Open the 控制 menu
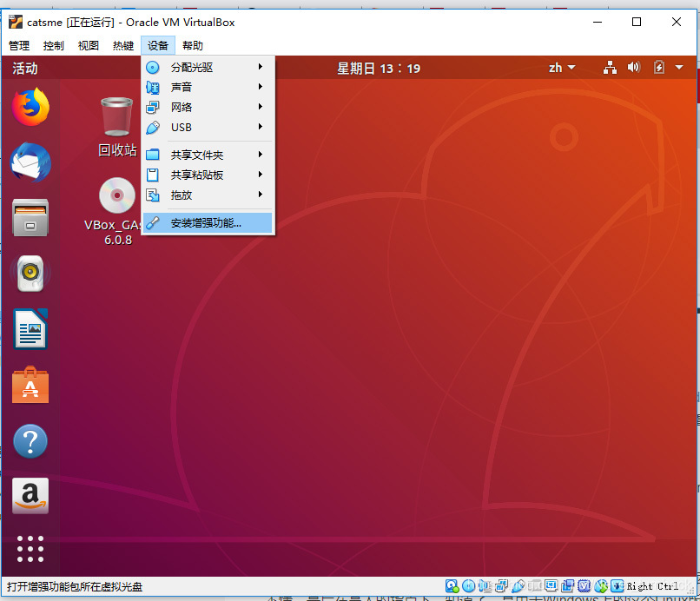 [x=54, y=45]
